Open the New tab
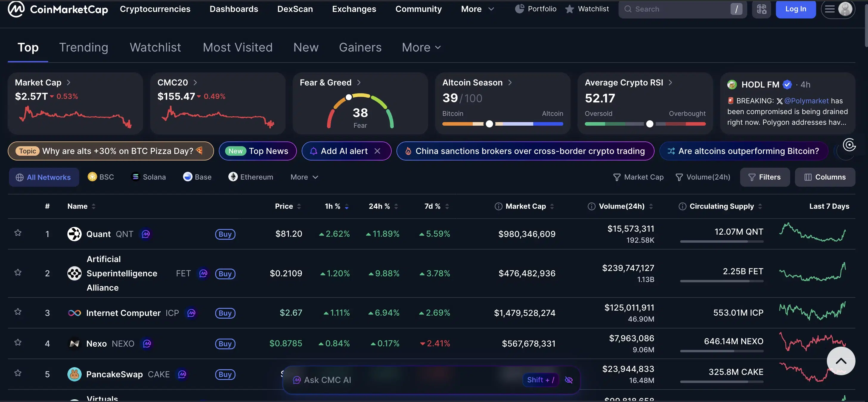Image resolution: width=868 pixels, height=402 pixels. coord(306,47)
